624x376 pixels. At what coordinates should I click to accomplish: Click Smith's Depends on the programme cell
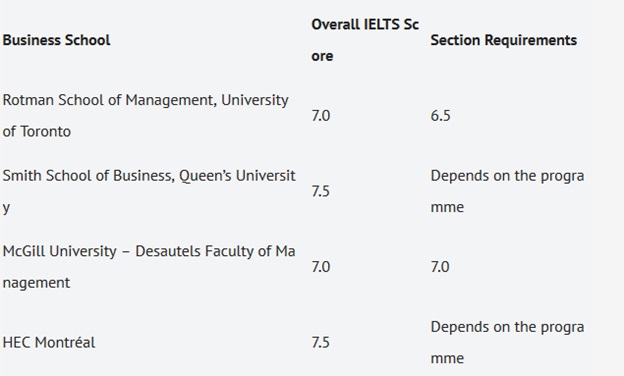[x=507, y=191]
